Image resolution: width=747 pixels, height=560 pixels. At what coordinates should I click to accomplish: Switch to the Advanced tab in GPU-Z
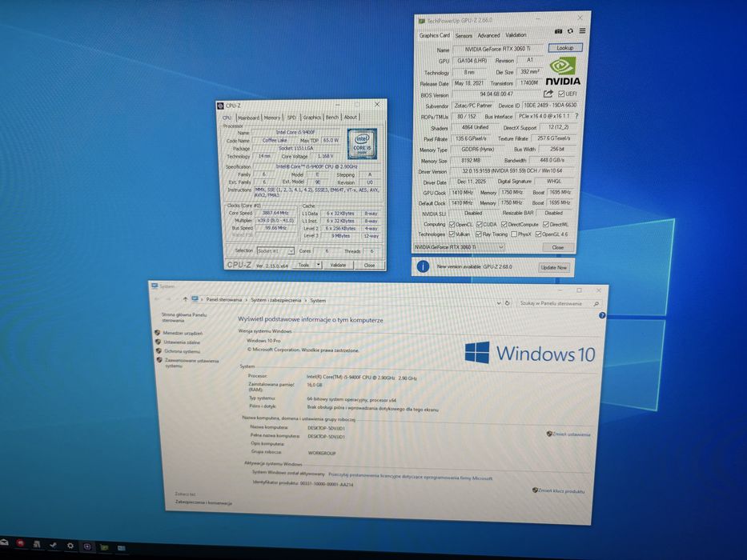tap(488, 35)
